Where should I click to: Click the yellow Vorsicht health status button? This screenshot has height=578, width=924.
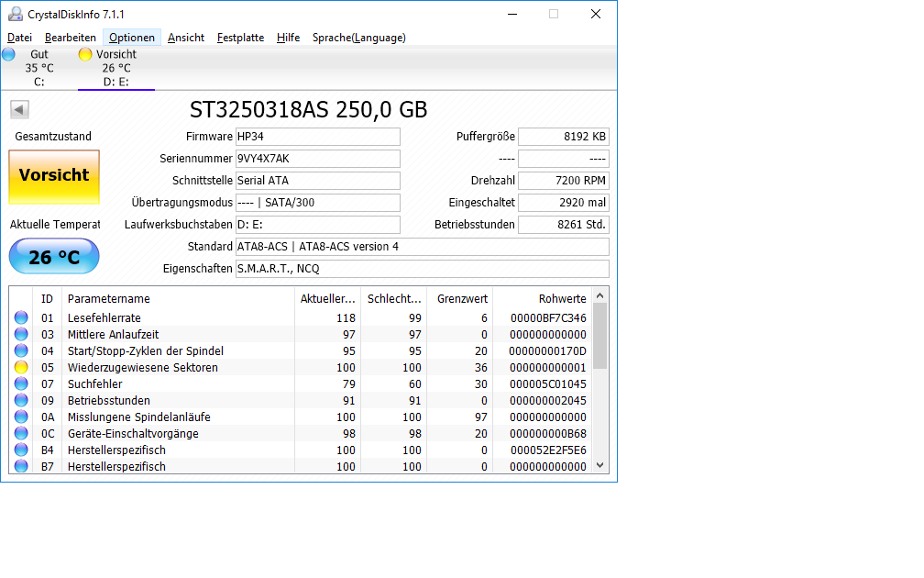(54, 176)
